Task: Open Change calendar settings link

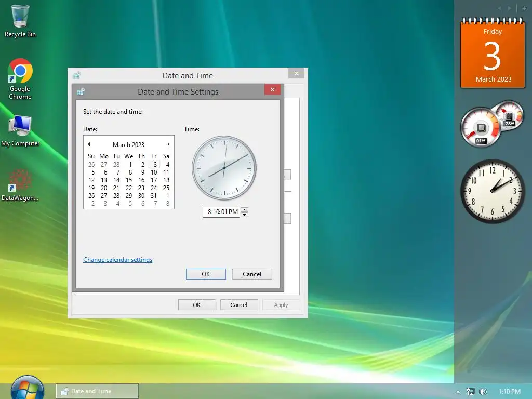Action: pos(118,260)
